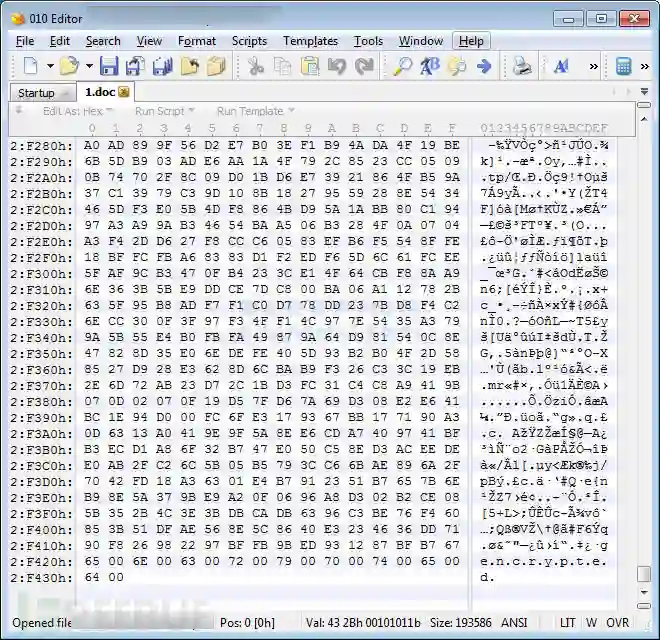Open the Search menu
The width and height of the screenshot is (660, 640).
[x=103, y=41]
